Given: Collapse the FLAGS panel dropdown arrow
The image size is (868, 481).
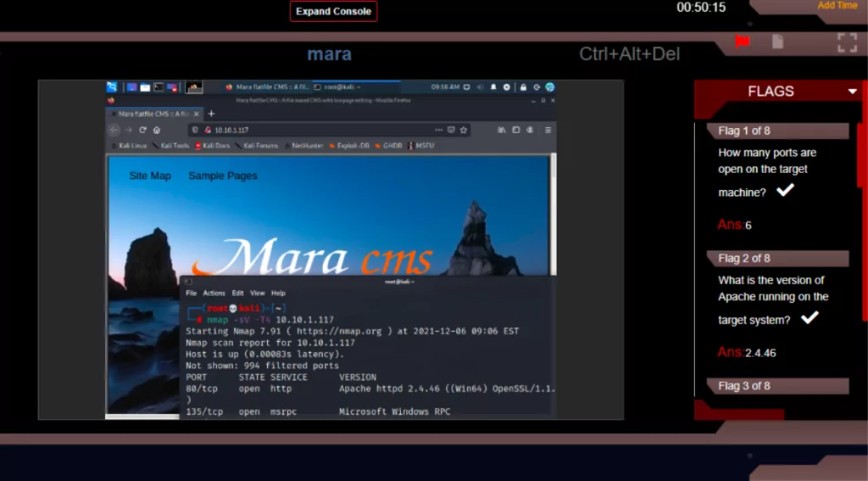Looking at the screenshot, I should click(853, 92).
